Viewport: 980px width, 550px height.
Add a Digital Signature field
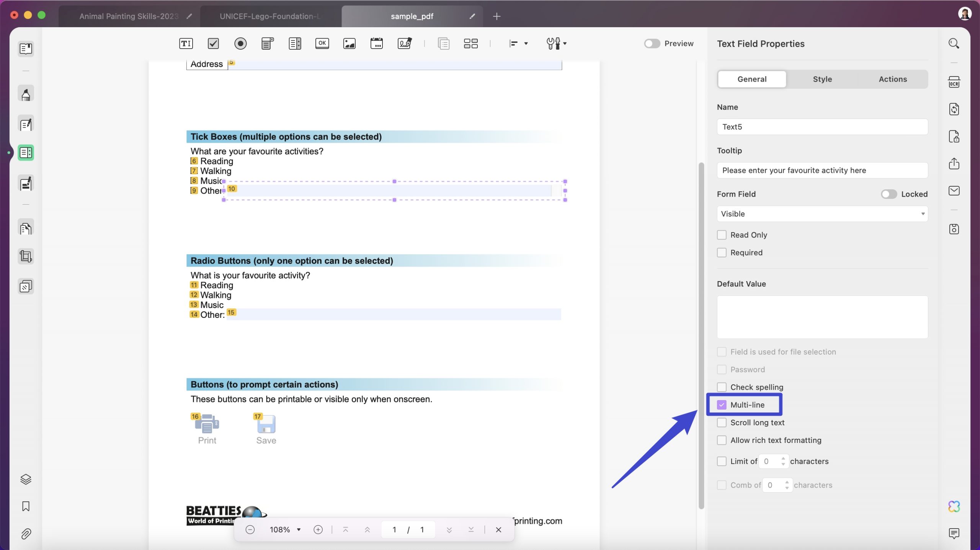(x=404, y=43)
